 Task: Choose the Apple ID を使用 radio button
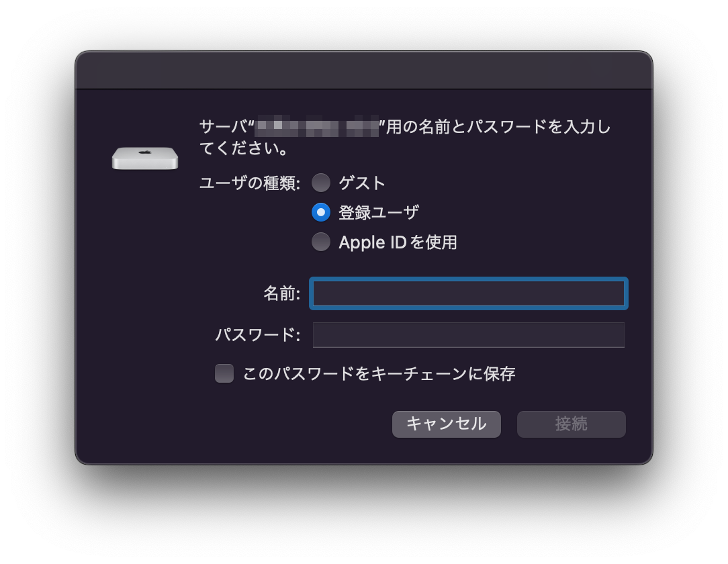click(321, 242)
